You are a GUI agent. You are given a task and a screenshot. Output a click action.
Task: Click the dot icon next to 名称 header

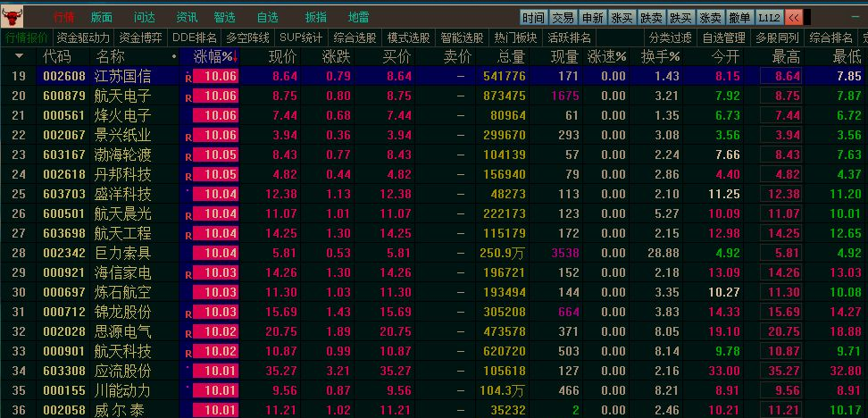(x=174, y=56)
